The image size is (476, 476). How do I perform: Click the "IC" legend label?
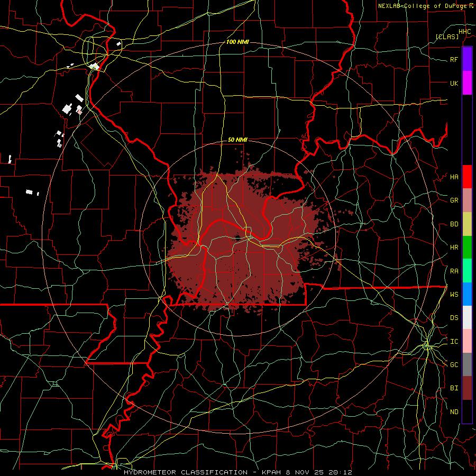(454, 342)
